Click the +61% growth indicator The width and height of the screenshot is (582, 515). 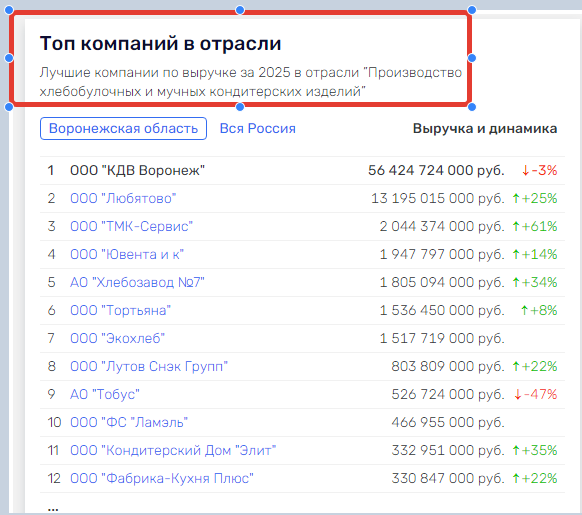click(535, 226)
